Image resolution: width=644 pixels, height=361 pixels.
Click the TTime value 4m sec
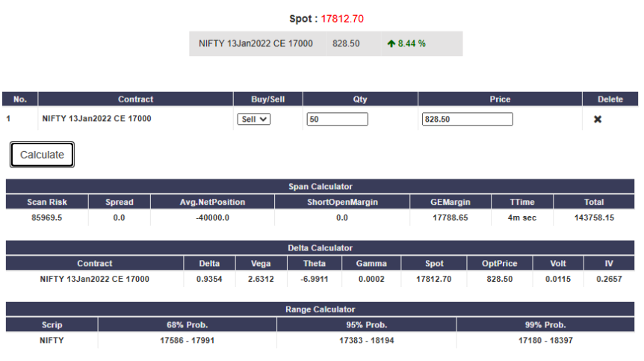522,217
